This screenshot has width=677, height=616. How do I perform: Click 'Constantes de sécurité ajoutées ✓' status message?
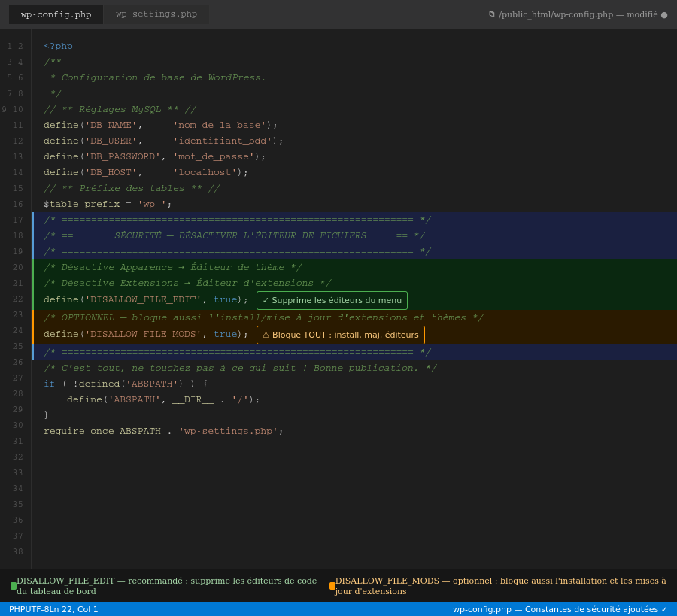pos(596,609)
